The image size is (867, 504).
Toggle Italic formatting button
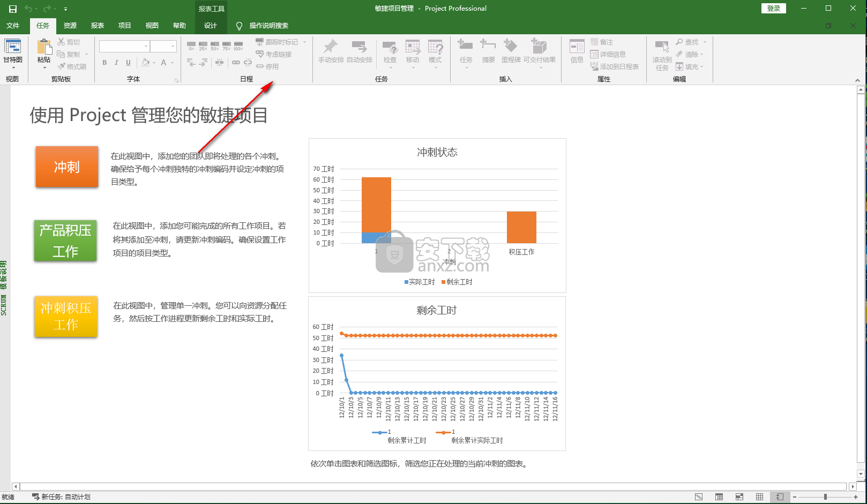tap(116, 63)
